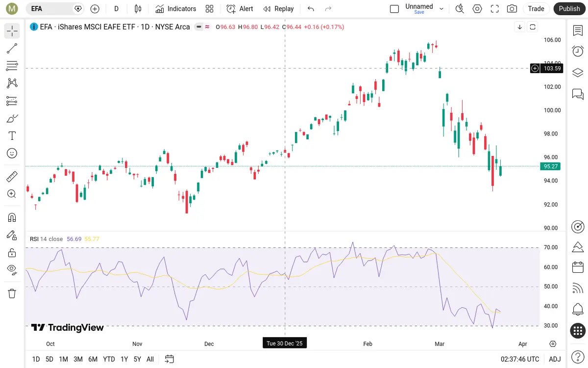588x368 pixels.
Task: Open the notifications bell
Action: pyautogui.click(x=578, y=310)
